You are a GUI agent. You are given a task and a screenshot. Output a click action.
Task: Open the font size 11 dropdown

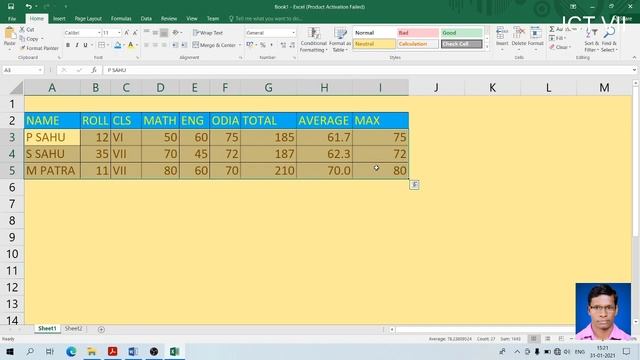[119, 33]
